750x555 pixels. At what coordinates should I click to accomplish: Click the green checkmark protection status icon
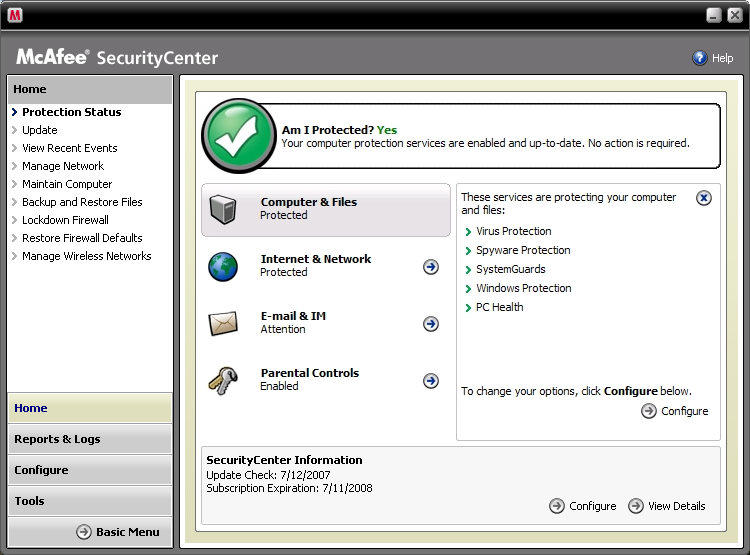[x=239, y=136]
